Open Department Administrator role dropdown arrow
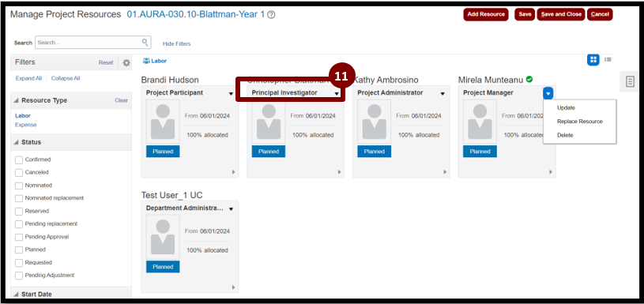Screen dimensions: 644x304 [x=232, y=209]
